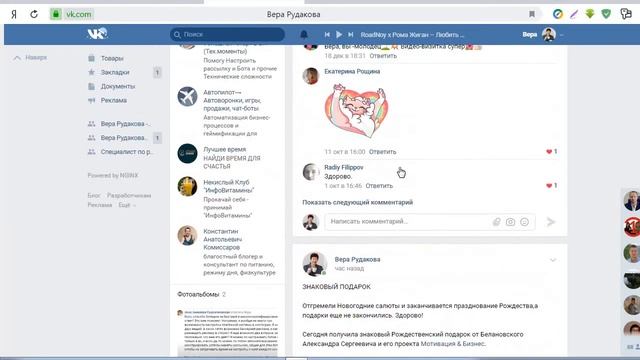Click the site lock security icon

pyautogui.click(x=56, y=14)
